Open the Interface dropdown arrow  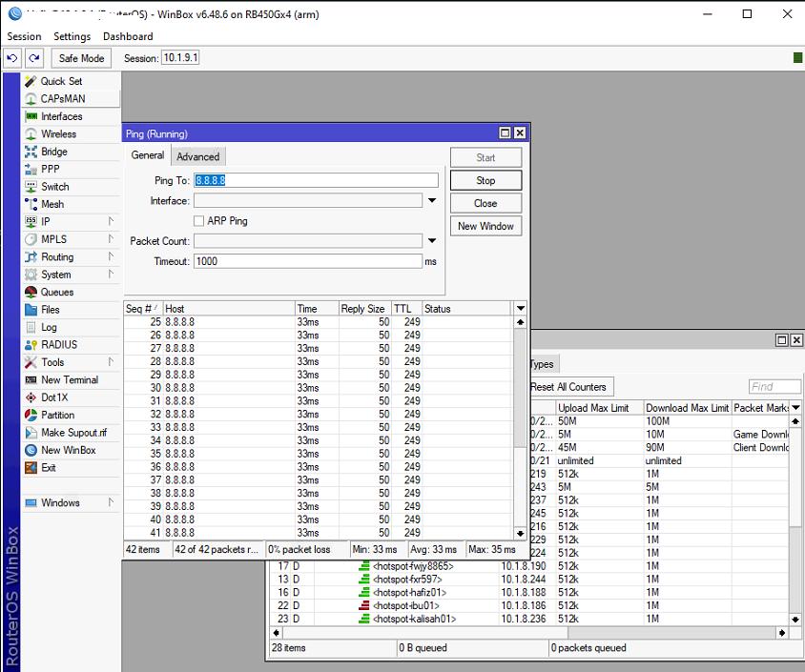(x=432, y=200)
